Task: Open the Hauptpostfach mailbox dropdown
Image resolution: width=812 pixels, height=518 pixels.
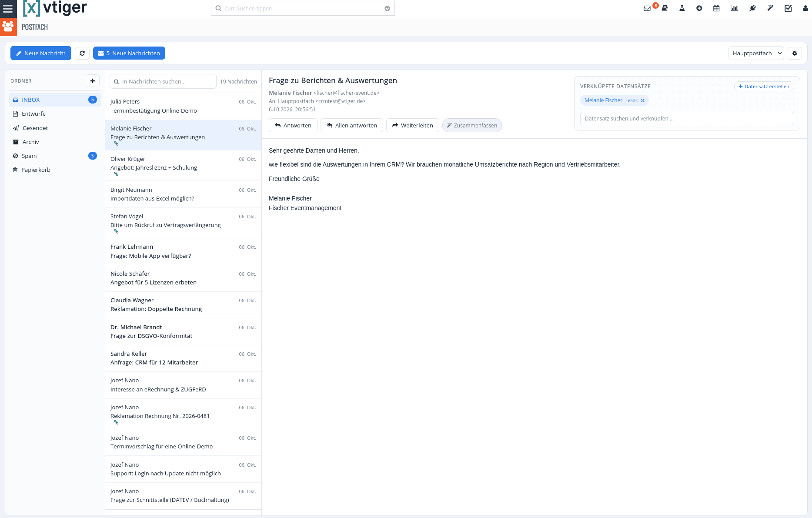Action: pyautogui.click(x=756, y=53)
